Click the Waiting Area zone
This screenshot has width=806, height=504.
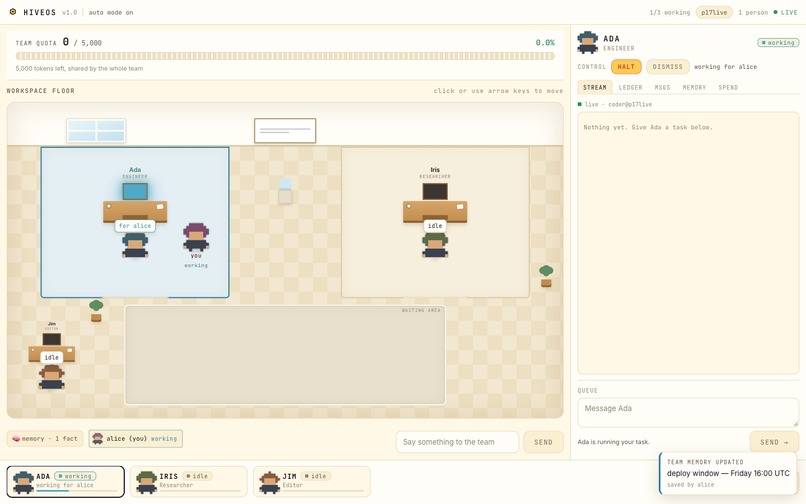pos(285,355)
